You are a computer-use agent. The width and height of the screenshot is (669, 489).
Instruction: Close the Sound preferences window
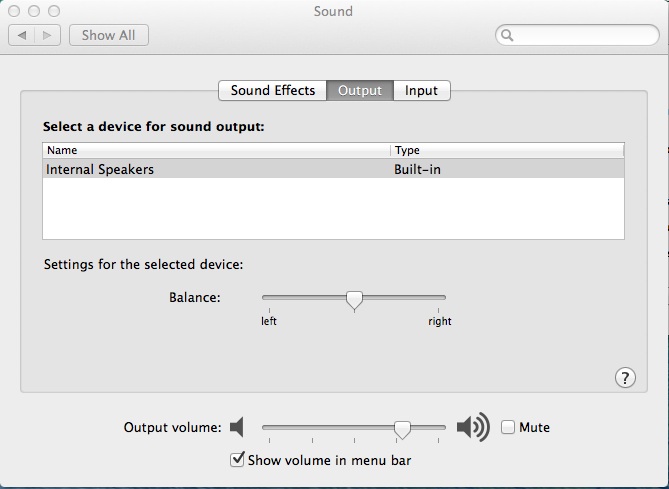(x=14, y=11)
